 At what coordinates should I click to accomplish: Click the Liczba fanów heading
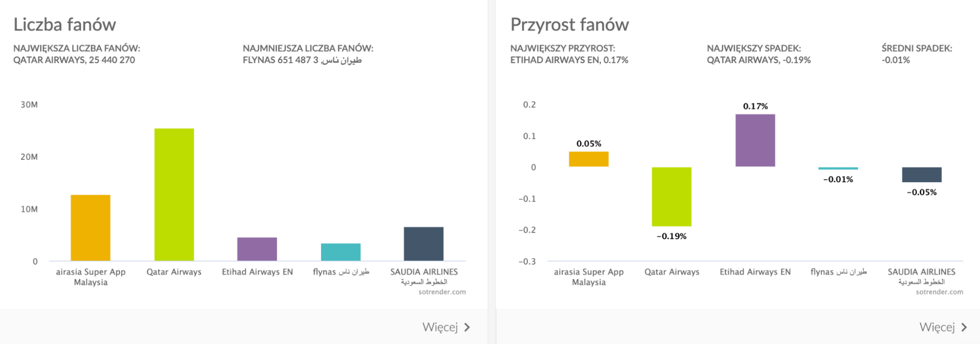(x=65, y=25)
